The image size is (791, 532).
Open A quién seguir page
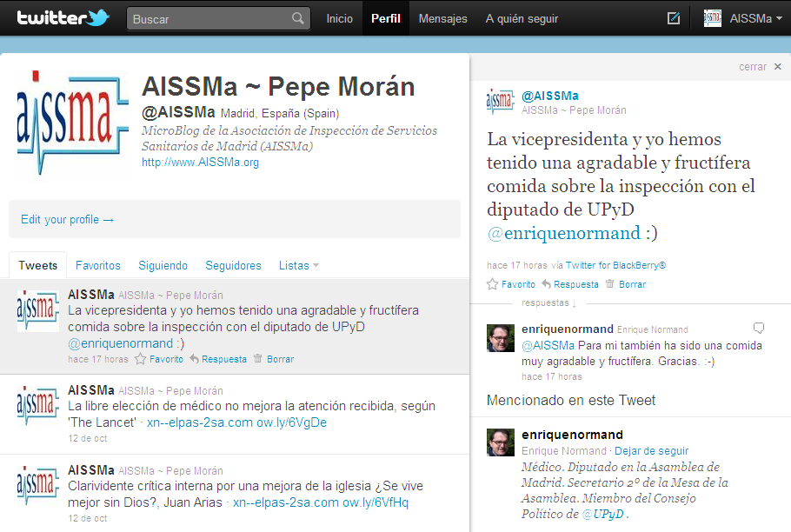click(522, 18)
